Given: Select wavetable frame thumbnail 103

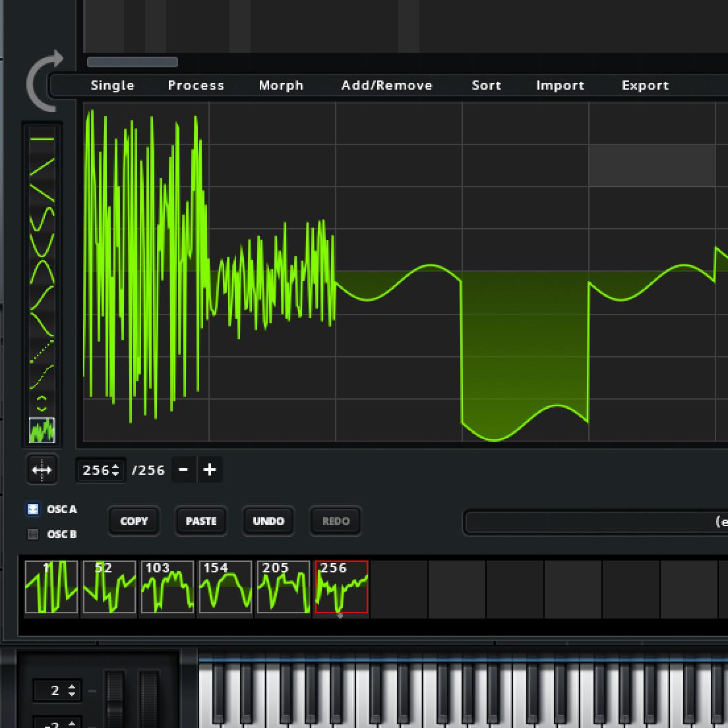Looking at the screenshot, I should [x=167, y=587].
